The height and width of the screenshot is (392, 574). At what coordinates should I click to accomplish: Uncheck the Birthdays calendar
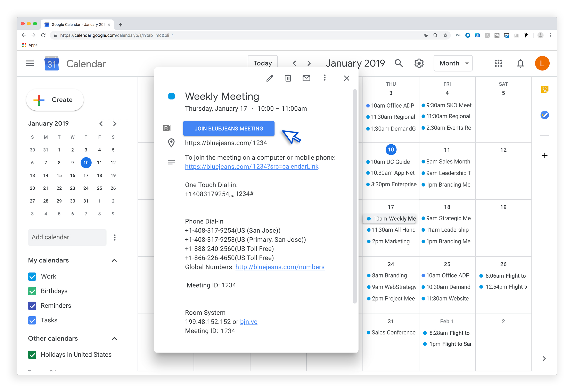(32, 291)
